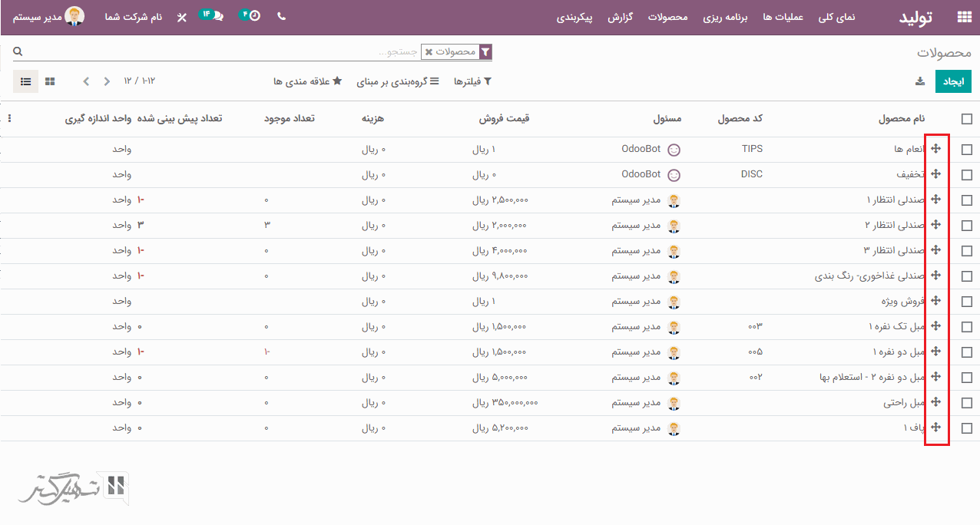Toggle the select-all header checkbox

(x=967, y=119)
